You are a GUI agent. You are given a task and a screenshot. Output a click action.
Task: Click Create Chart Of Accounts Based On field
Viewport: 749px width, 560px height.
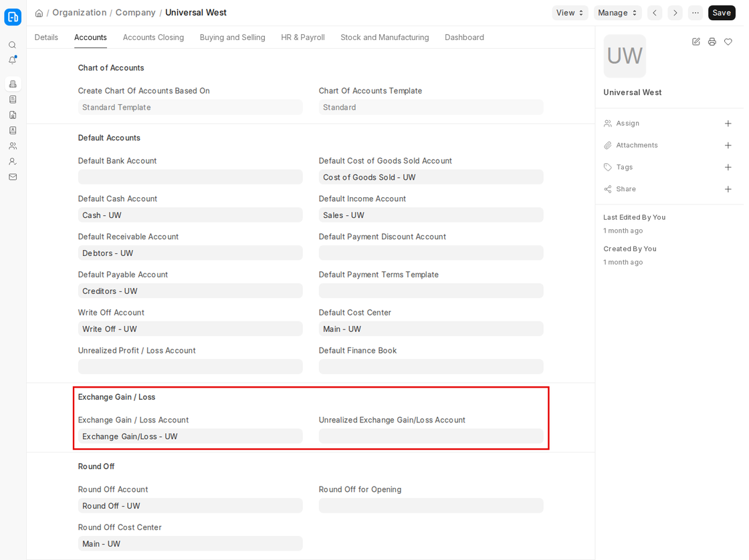pos(190,108)
